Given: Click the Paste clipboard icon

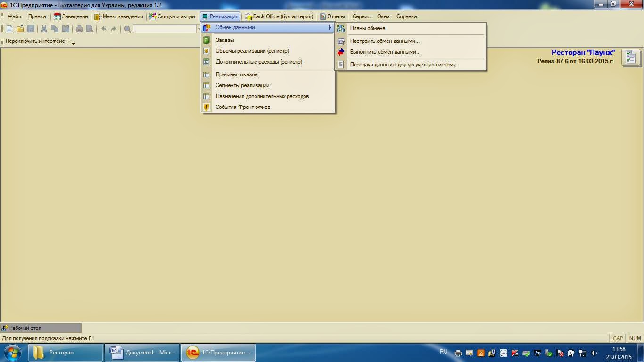Looking at the screenshot, I should pyautogui.click(x=66, y=29).
